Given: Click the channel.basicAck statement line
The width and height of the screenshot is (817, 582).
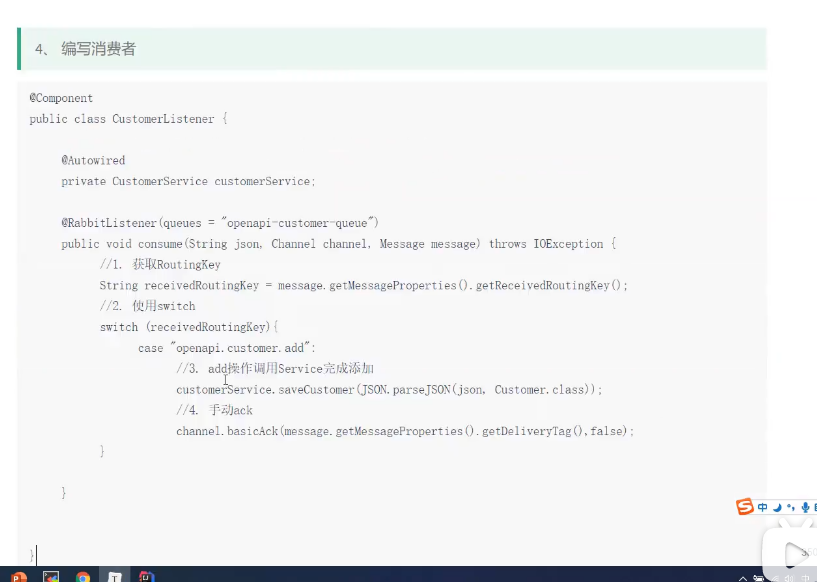Looking at the screenshot, I should (405, 431).
